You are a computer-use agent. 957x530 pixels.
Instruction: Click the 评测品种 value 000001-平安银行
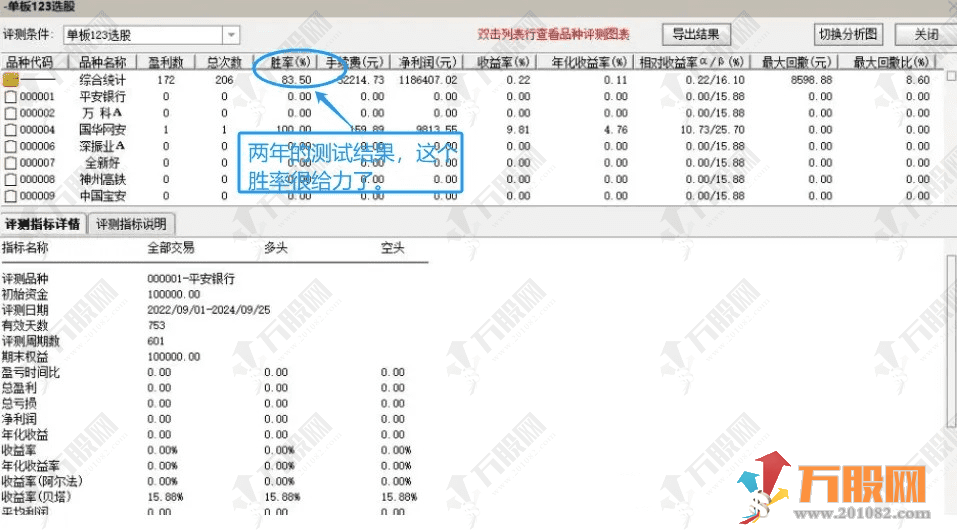190,278
